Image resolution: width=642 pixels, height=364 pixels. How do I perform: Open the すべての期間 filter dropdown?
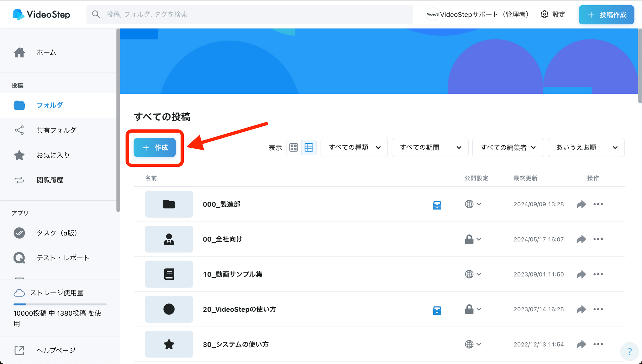430,147
